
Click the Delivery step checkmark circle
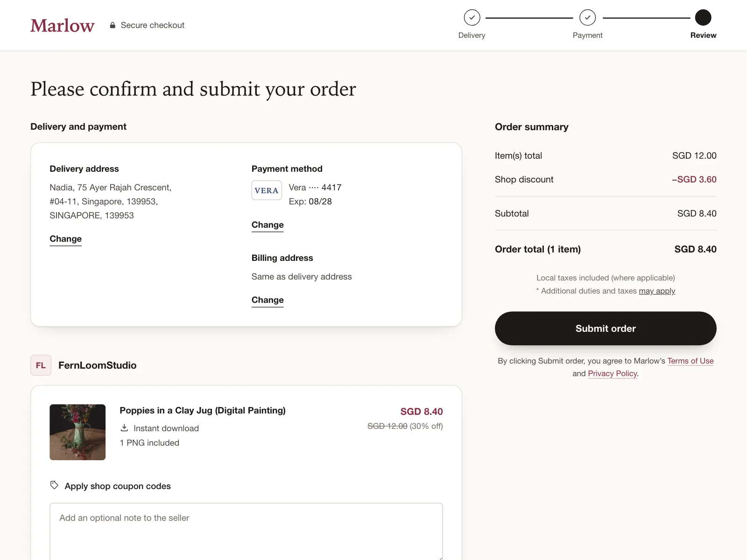tap(472, 18)
